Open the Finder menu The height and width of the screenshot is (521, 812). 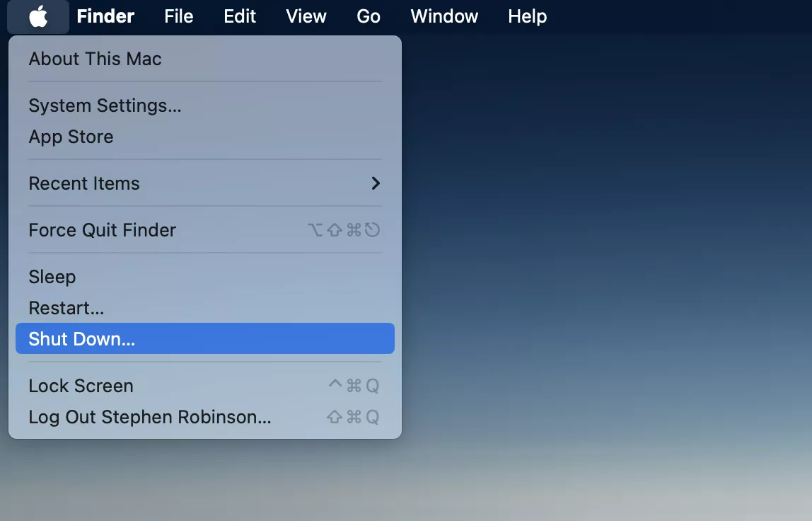[105, 16]
